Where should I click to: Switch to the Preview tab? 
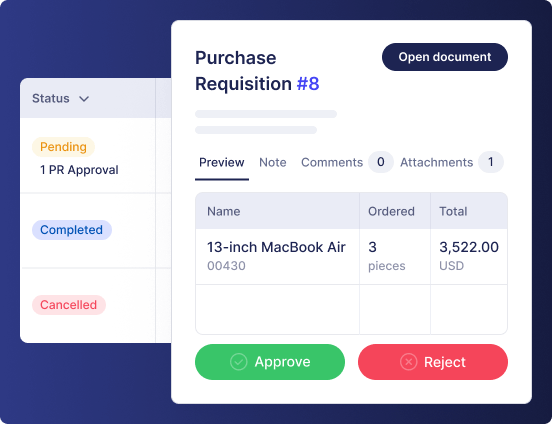tap(222, 162)
